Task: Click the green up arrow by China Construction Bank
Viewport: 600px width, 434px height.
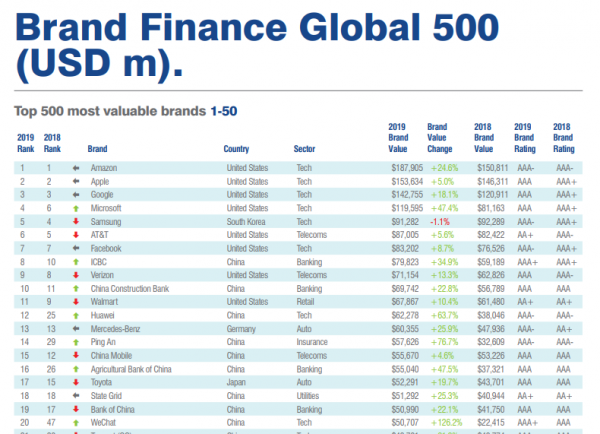Action: click(x=76, y=289)
